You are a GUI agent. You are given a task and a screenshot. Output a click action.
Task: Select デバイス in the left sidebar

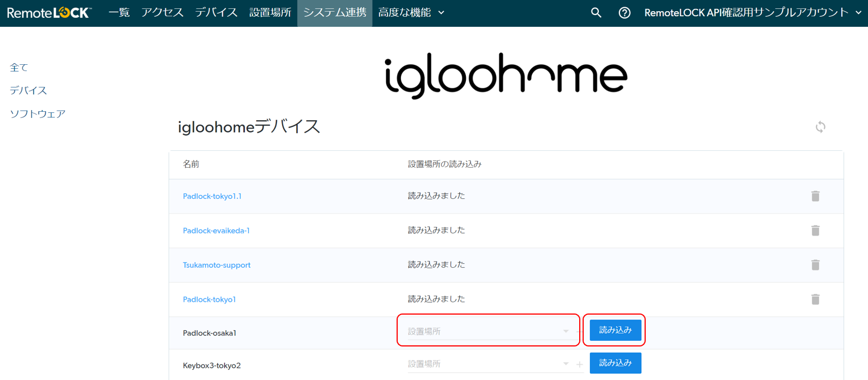[28, 91]
